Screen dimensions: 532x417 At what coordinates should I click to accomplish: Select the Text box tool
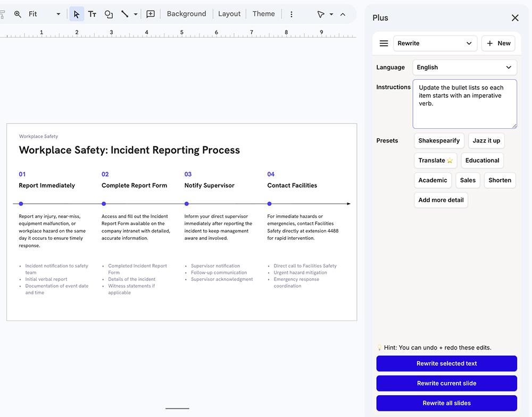click(x=92, y=14)
